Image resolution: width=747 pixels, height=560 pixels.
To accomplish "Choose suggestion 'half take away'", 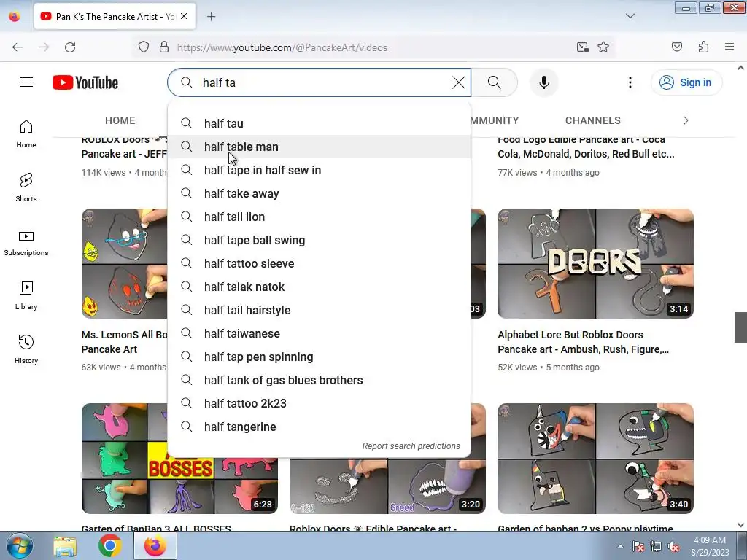I will 320,193.
